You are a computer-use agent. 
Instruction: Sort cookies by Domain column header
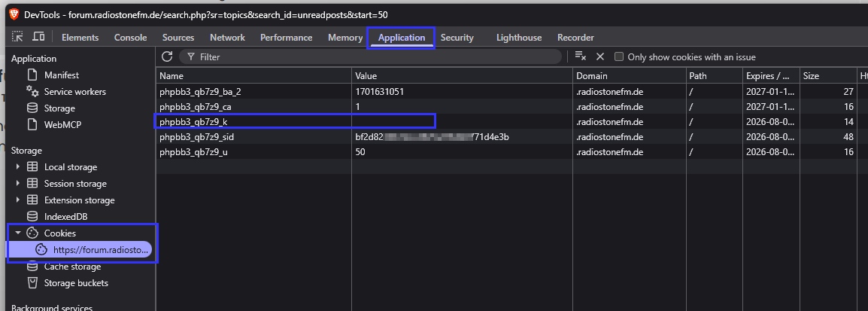point(630,76)
